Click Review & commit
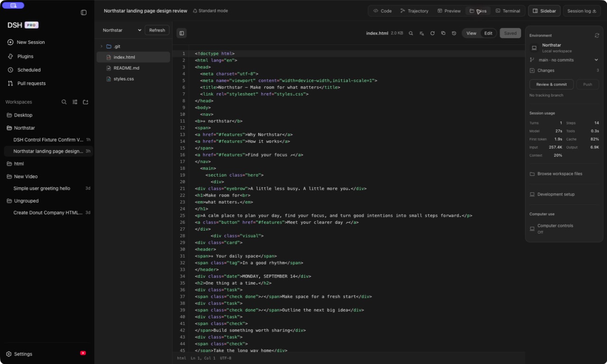Image resolution: width=607 pixels, height=364 pixels. pos(552,84)
